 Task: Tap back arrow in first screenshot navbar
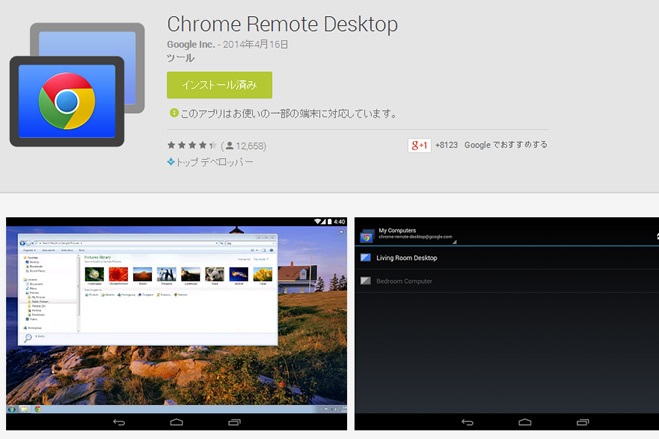(119, 422)
